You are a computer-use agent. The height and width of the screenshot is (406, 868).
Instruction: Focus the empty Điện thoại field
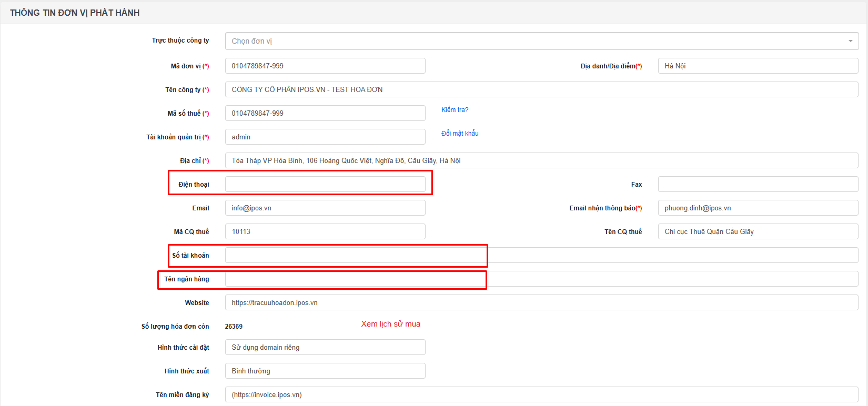pos(325,184)
